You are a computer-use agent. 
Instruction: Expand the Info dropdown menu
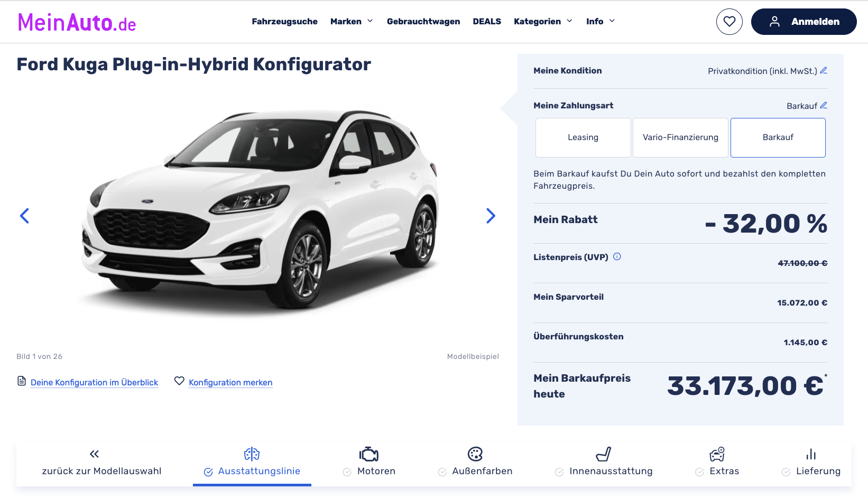click(x=601, y=22)
